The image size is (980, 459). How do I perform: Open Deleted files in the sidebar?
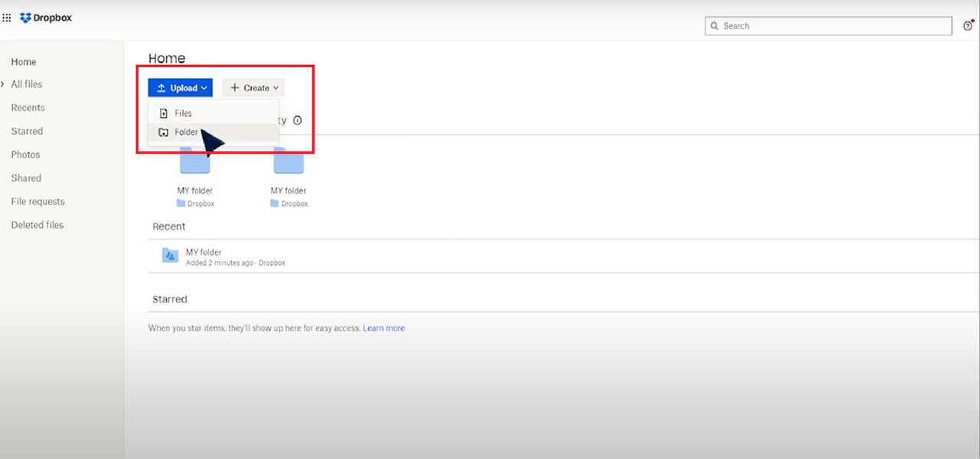point(38,225)
